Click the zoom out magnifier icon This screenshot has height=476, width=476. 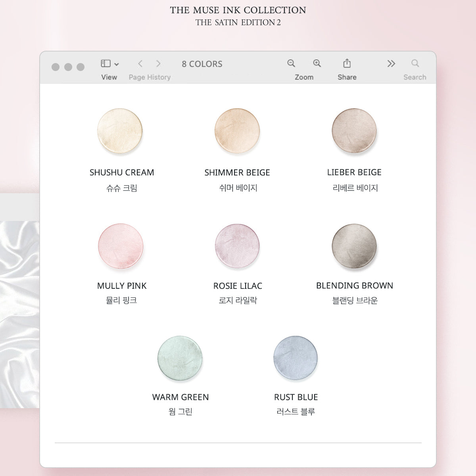291,63
